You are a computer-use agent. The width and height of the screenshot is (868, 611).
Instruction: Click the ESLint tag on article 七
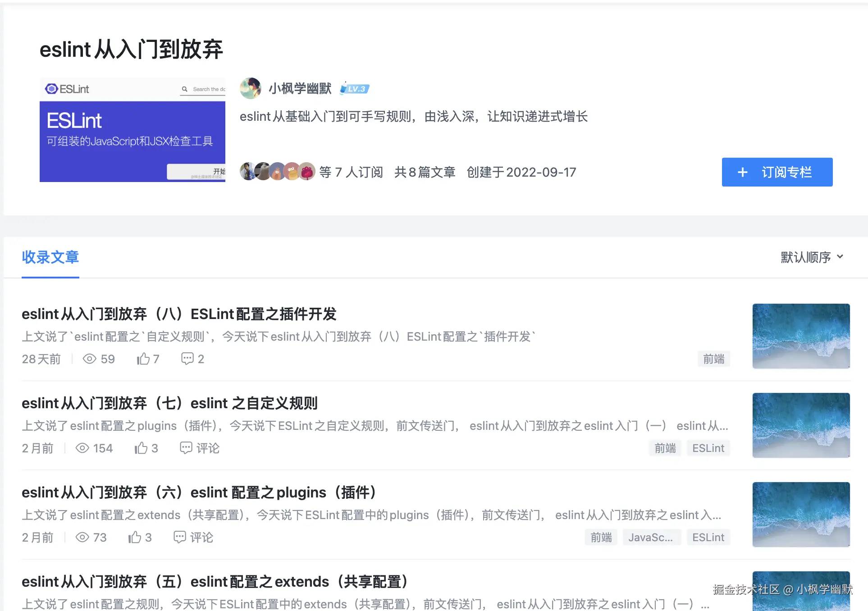click(x=708, y=448)
